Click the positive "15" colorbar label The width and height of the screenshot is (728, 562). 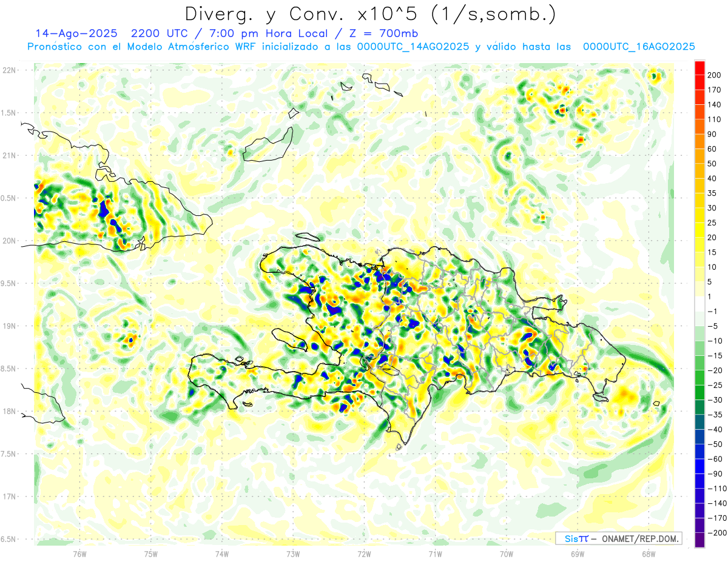coord(713,252)
